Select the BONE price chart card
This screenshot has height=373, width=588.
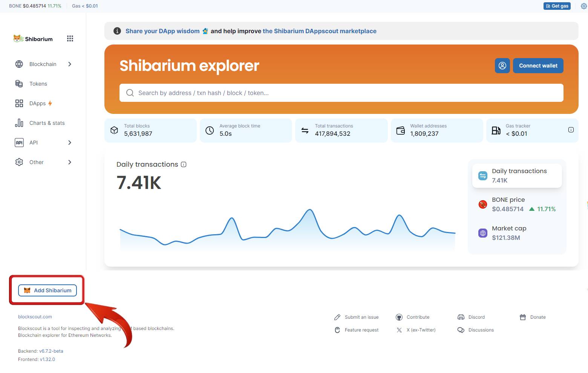point(517,204)
